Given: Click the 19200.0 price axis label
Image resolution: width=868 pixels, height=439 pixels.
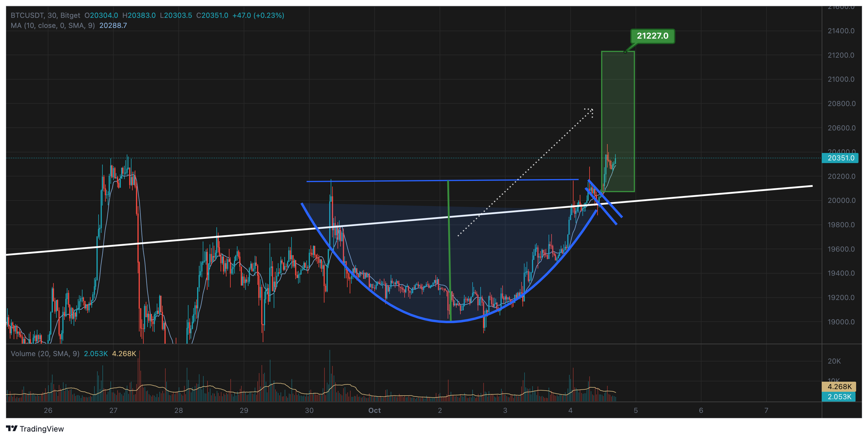Looking at the screenshot, I should pos(841,297).
